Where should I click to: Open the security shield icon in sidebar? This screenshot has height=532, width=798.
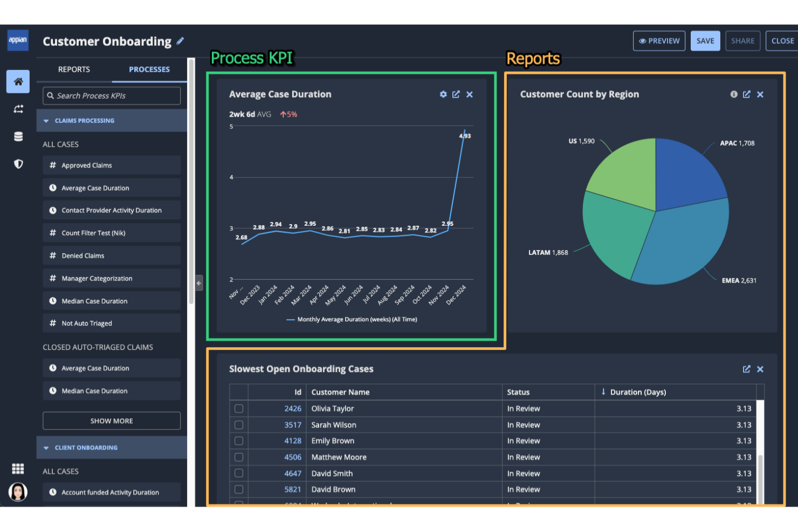[18, 164]
